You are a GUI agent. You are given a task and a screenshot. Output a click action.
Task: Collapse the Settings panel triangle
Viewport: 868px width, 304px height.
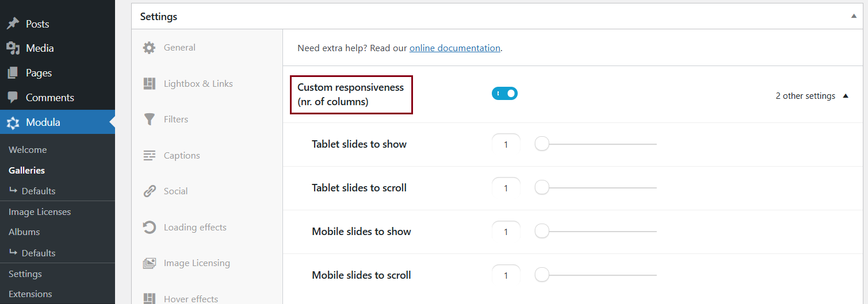pos(854,17)
